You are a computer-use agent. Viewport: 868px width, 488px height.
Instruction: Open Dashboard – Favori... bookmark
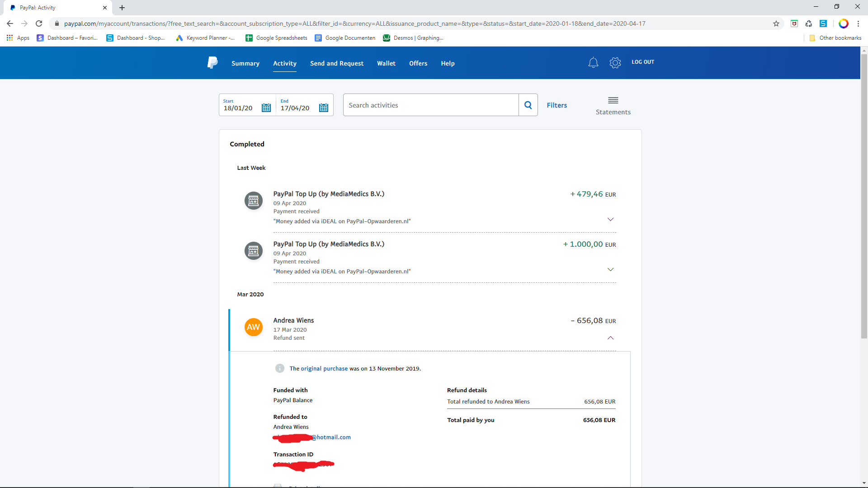click(67, 38)
